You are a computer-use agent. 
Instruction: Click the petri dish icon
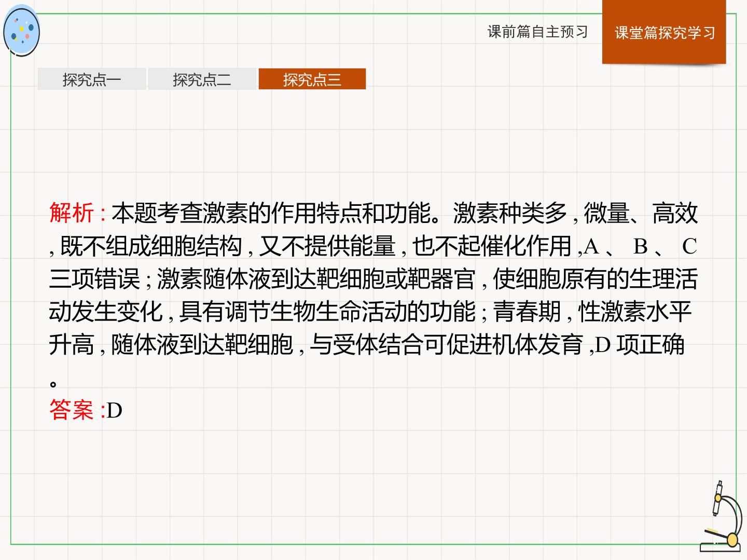click(x=21, y=31)
